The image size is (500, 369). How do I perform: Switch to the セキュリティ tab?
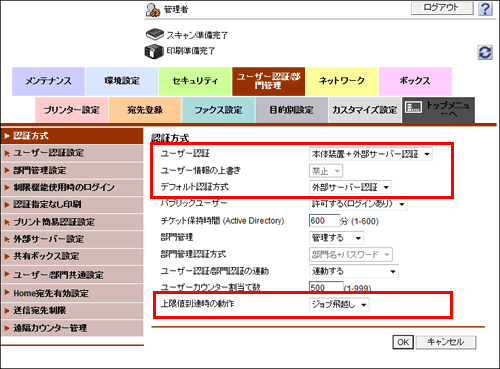click(x=195, y=81)
